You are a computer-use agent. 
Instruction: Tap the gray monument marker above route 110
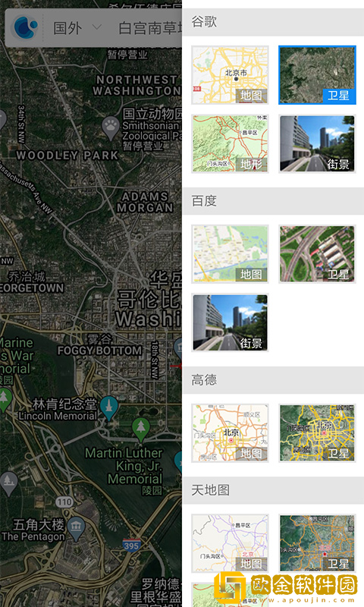(x=9, y=483)
